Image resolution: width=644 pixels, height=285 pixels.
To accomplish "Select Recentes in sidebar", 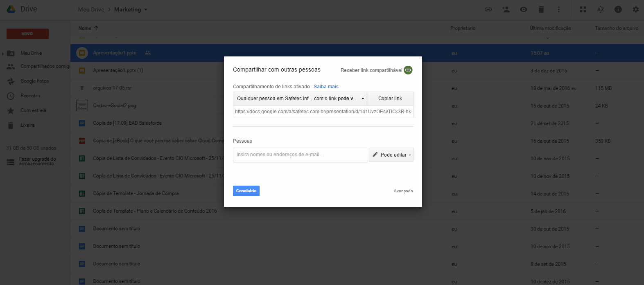I will point(30,96).
